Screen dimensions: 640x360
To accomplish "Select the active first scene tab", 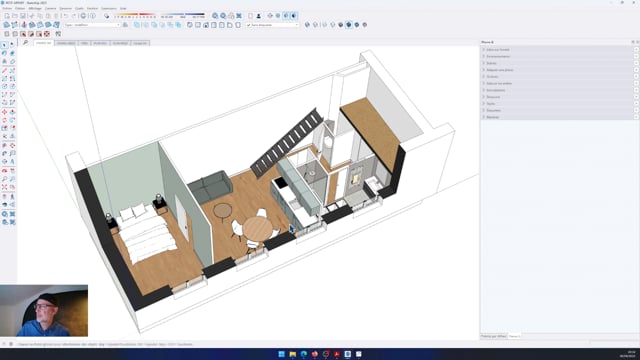I will (x=44, y=43).
